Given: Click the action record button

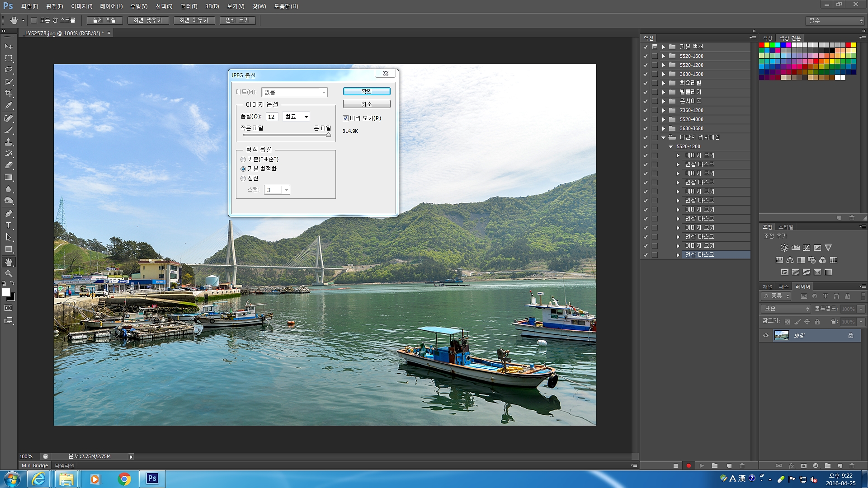Looking at the screenshot, I should pos(689,465).
